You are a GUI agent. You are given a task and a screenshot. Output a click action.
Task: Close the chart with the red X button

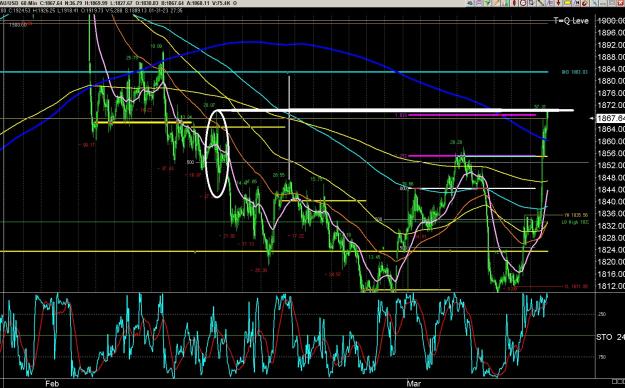621,3
